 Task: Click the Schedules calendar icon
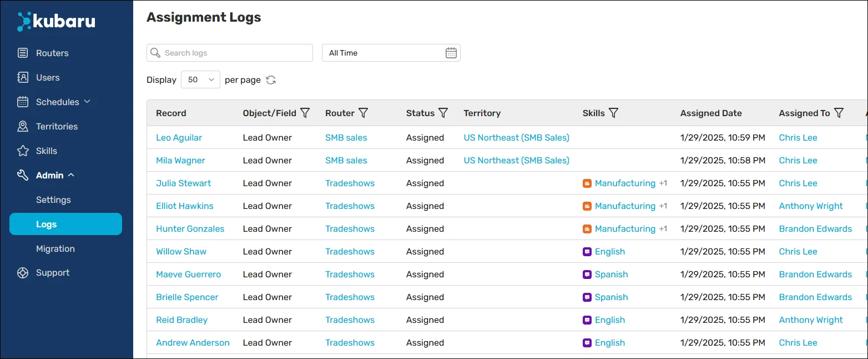point(23,102)
